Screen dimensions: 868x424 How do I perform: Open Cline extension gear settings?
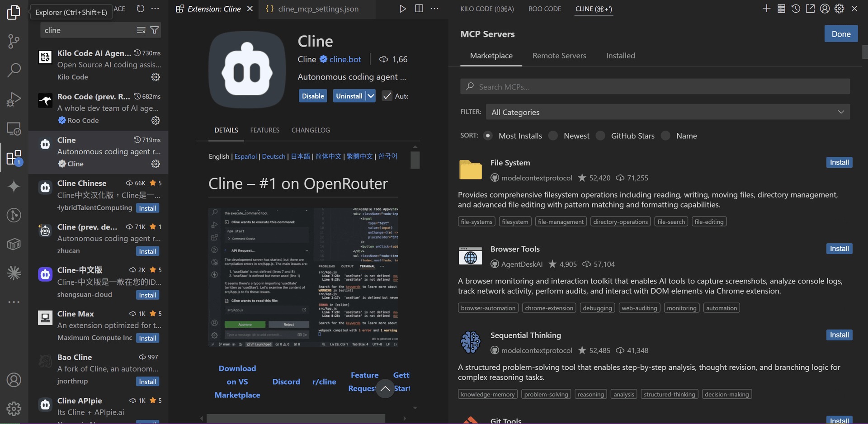(156, 164)
